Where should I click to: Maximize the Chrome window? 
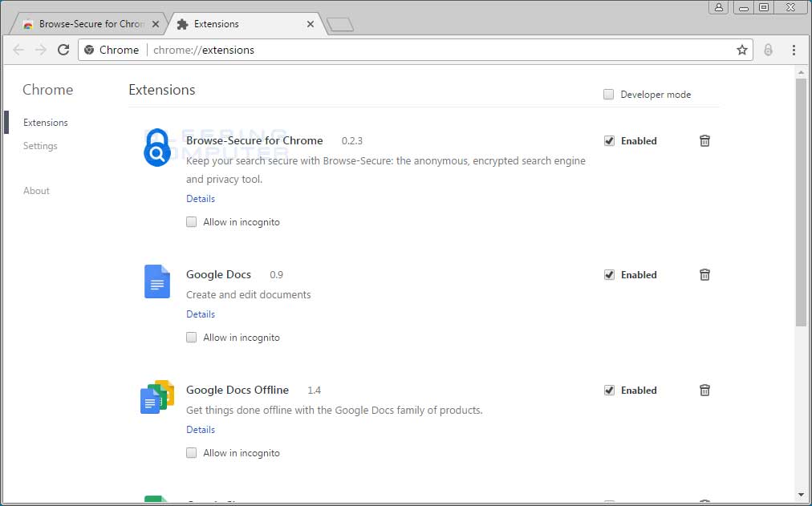[764, 7]
